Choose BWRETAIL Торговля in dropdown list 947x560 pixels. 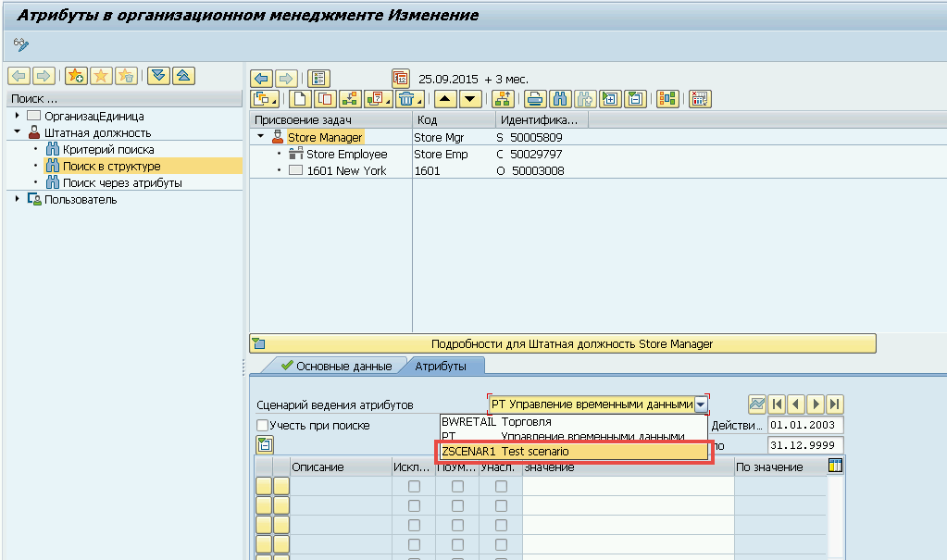[x=572, y=422]
